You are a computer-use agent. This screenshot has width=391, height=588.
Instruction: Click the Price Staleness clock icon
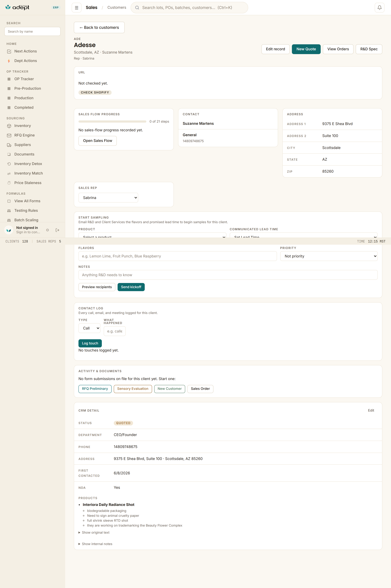(9, 183)
